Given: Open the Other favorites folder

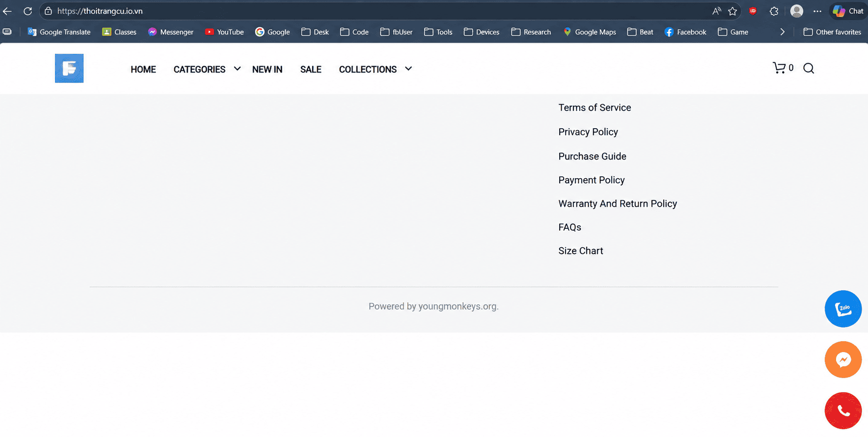Looking at the screenshot, I should pyautogui.click(x=832, y=32).
